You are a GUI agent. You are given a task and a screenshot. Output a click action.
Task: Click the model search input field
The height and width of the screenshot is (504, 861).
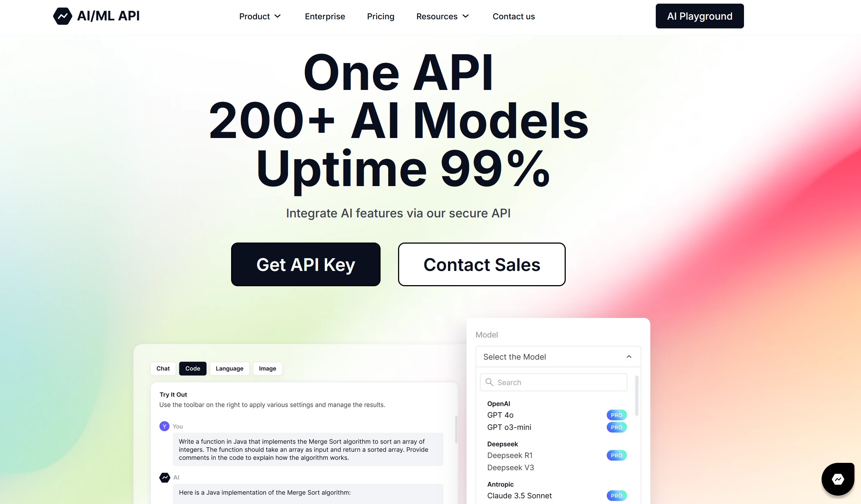553,382
